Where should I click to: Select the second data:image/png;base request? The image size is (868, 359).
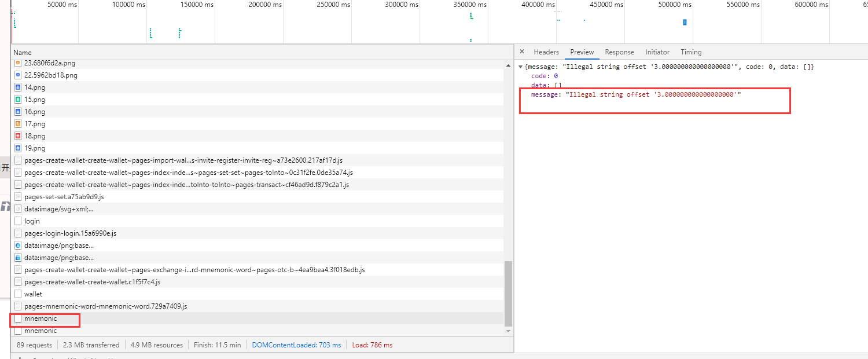pyautogui.click(x=257, y=258)
